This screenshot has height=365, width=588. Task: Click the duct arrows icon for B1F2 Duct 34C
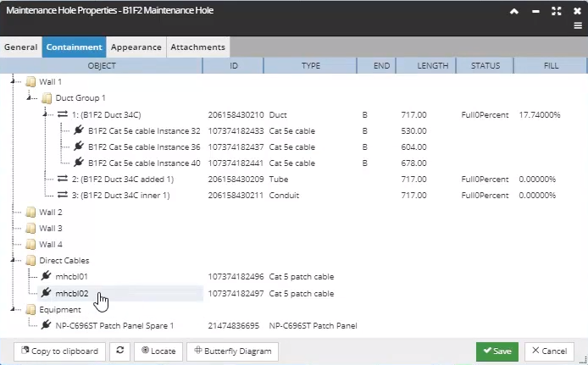pos(63,114)
